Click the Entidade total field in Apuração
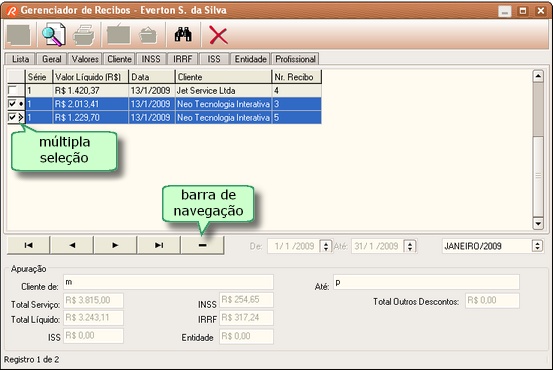The image size is (553, 370). tap(246, 336)
